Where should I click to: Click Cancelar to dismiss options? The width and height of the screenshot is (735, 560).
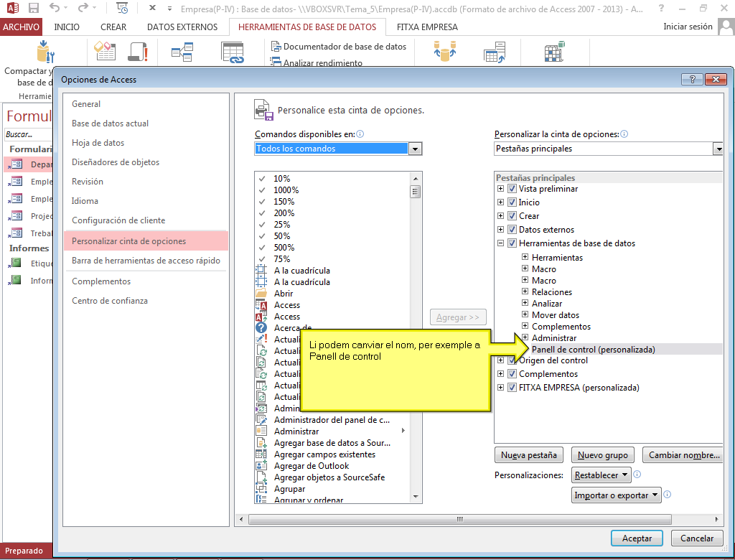696,538
